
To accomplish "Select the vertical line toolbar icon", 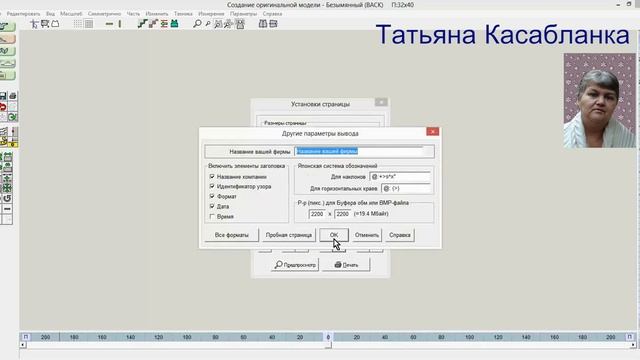I will (120, 24).
